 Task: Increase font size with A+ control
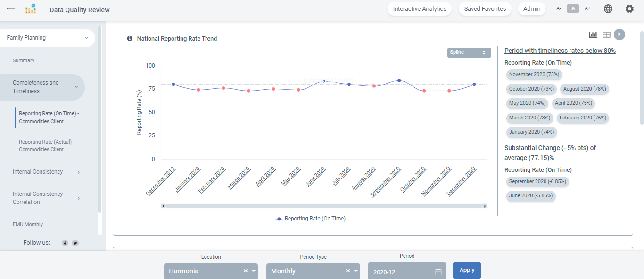[587, 8]
